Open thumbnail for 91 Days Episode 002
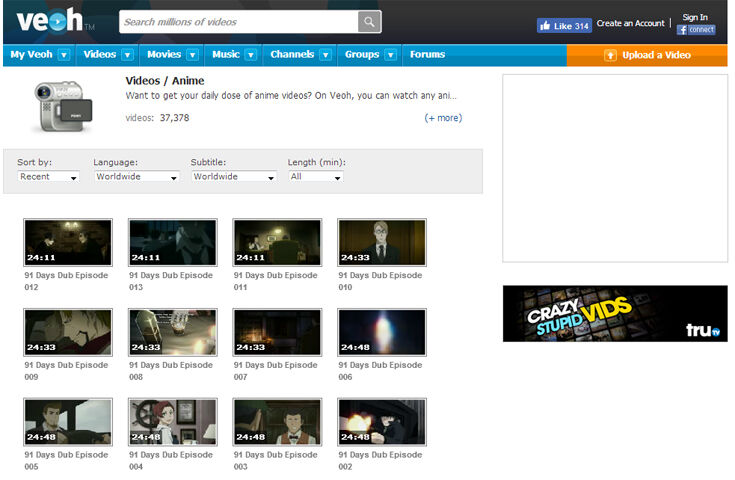 382,422
